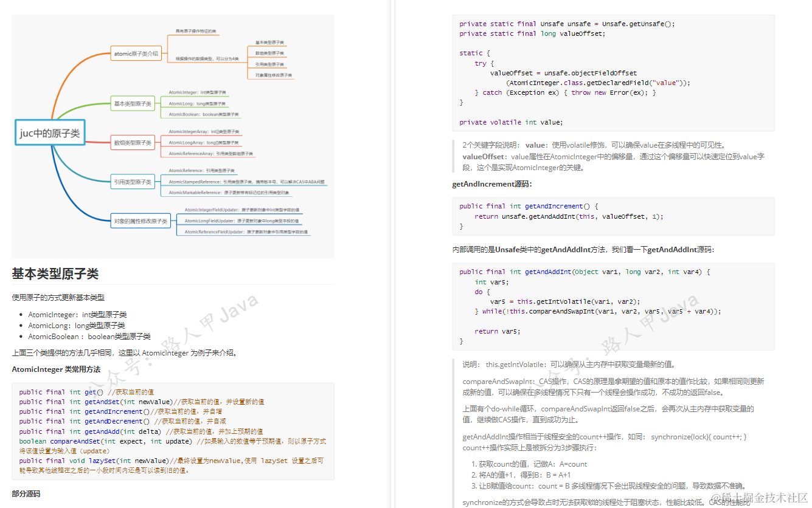Click the sentence 使用原子的方式更新基本类型

[58, 298]
